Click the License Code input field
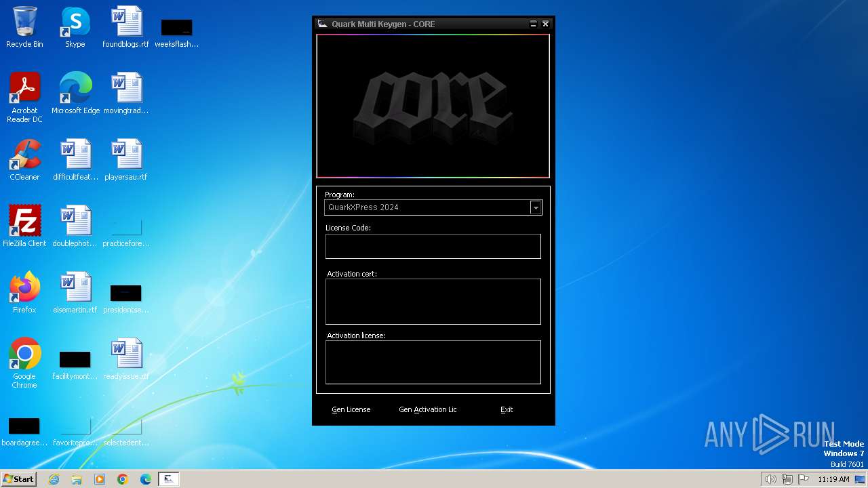 coord(433,247)
